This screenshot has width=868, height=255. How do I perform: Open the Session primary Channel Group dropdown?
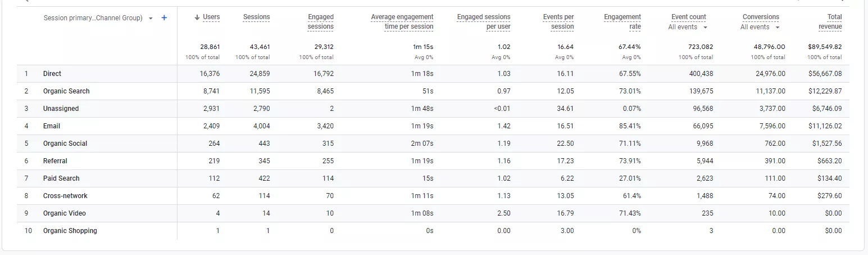pos(98,18)
